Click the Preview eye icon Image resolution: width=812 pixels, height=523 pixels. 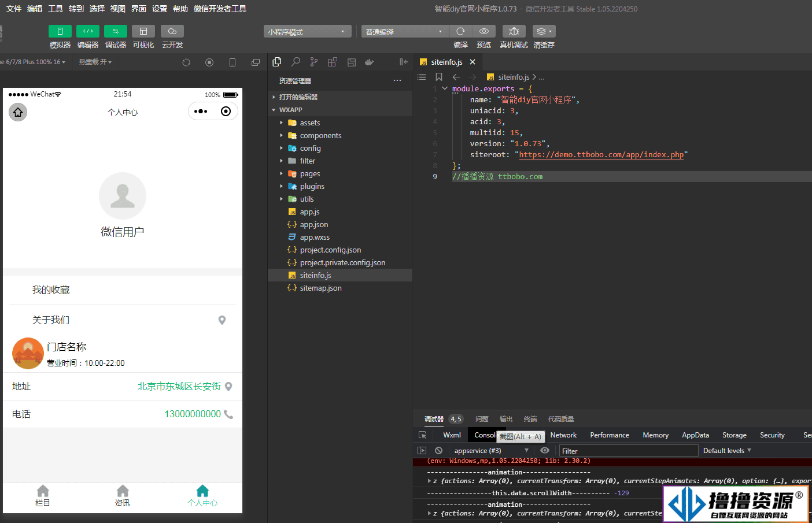click(484, 31)
